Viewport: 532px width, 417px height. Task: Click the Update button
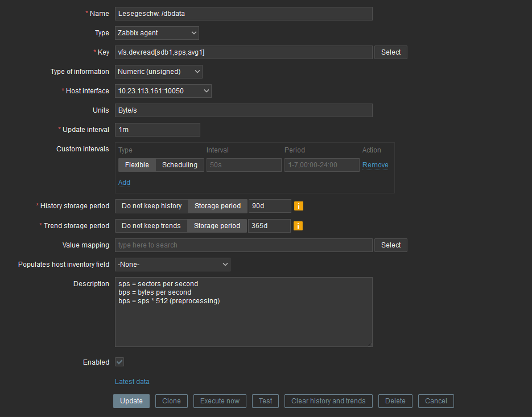pyautogui.click(x=131, y=401)
